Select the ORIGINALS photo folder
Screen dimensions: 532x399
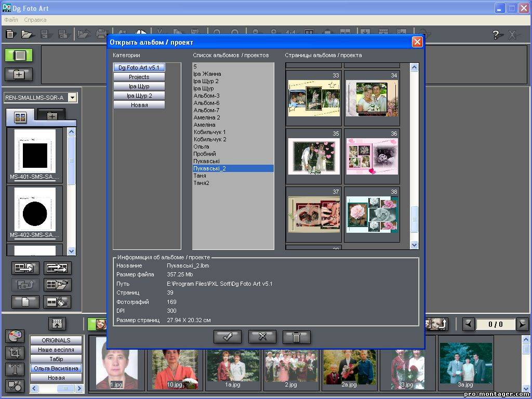point(56,340)
